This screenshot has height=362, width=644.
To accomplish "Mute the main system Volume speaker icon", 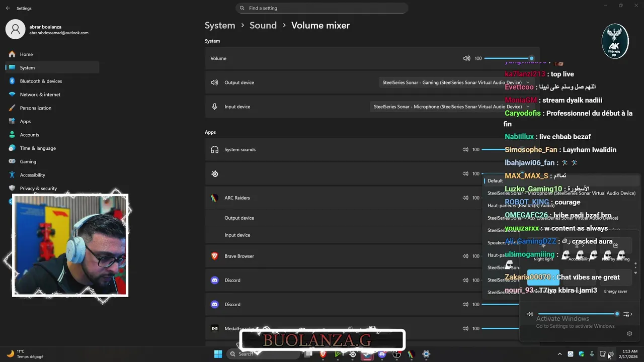I will pos(466,58).
